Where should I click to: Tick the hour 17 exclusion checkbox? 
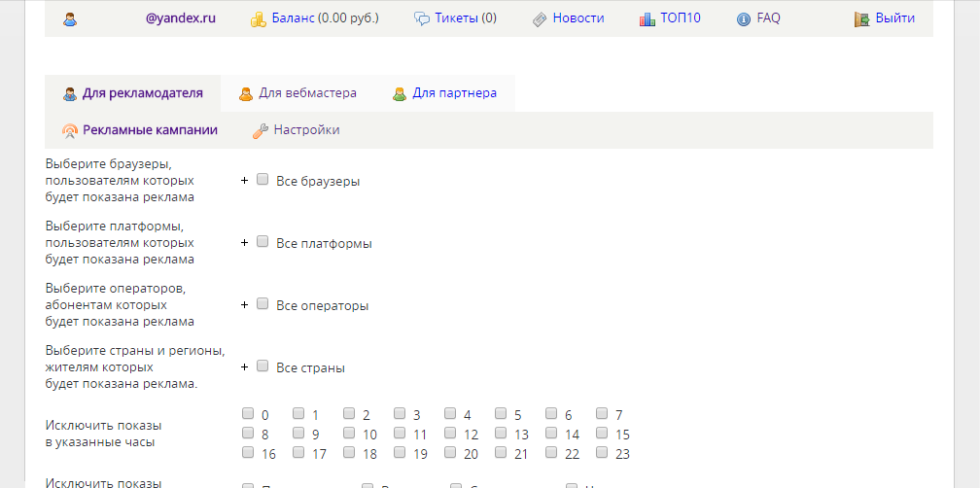(298, 452)
